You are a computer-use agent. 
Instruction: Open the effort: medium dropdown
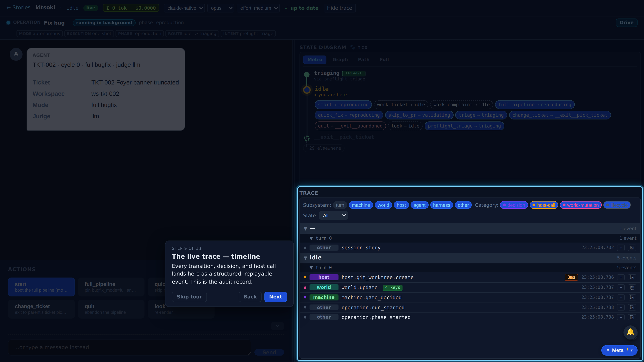tap(258, 8)
